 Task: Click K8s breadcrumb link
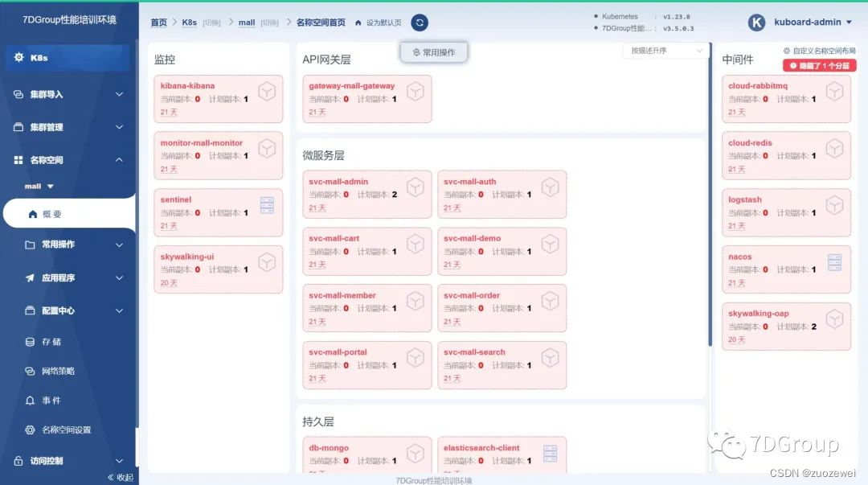pos(190,23)
